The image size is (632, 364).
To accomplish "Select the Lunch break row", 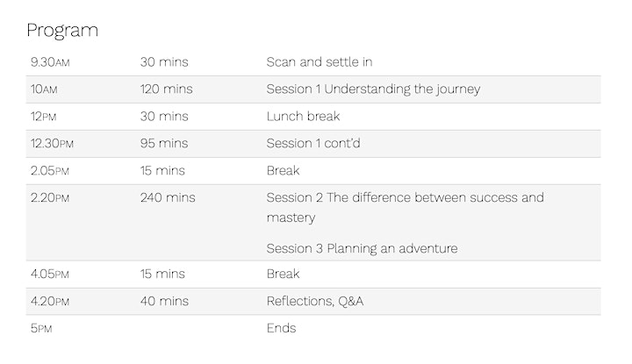I will click(x=313, y=117).
